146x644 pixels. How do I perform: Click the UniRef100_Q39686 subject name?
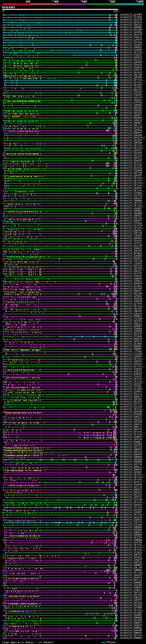(131, 50)
